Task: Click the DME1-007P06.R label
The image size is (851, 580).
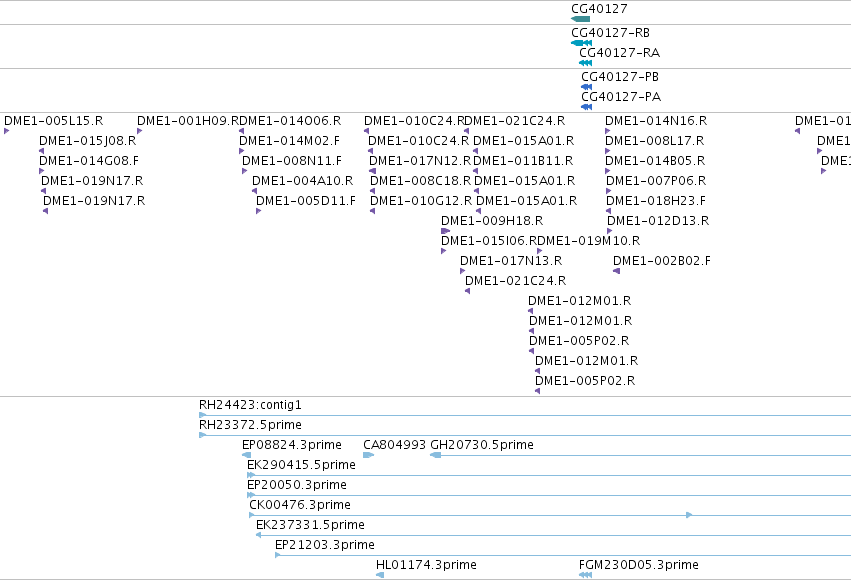Action: click(x=656, y=181)
